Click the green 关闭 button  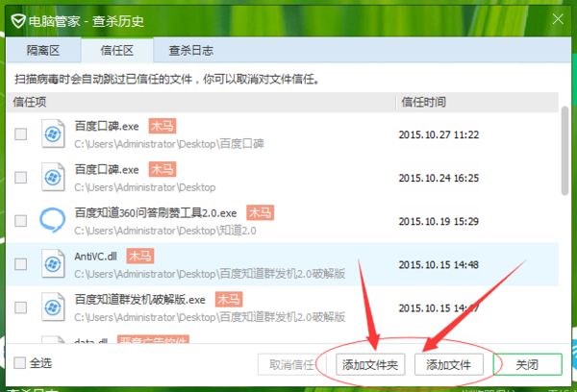[x=526, y=365]
